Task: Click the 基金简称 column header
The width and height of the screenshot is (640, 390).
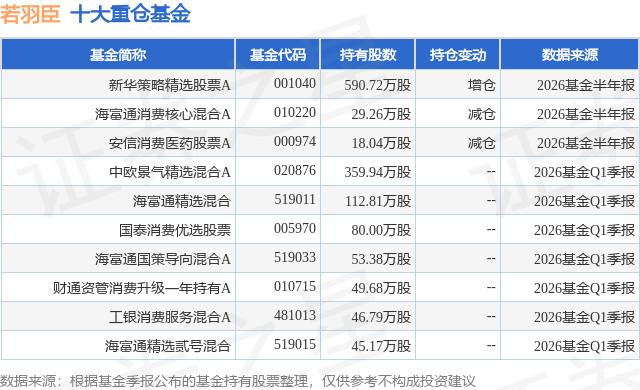Action: pyautogui.click(x=118, y=55)
